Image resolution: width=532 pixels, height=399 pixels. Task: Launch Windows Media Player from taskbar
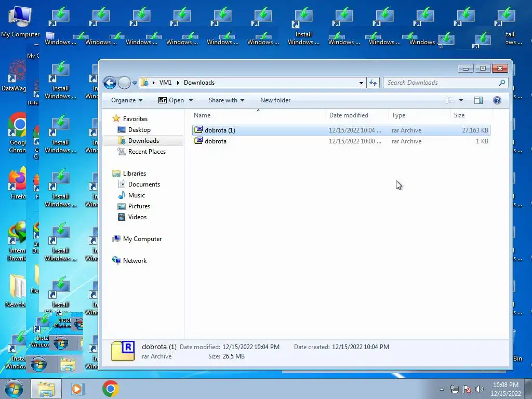(77, 389)
